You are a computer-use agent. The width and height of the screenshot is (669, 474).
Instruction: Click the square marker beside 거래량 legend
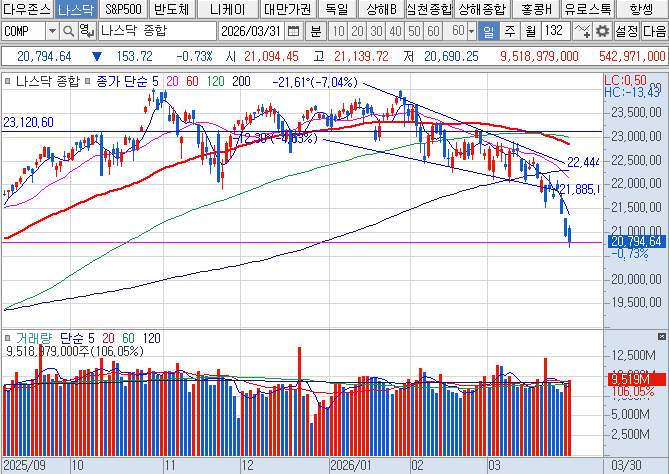tap(7, 338)
